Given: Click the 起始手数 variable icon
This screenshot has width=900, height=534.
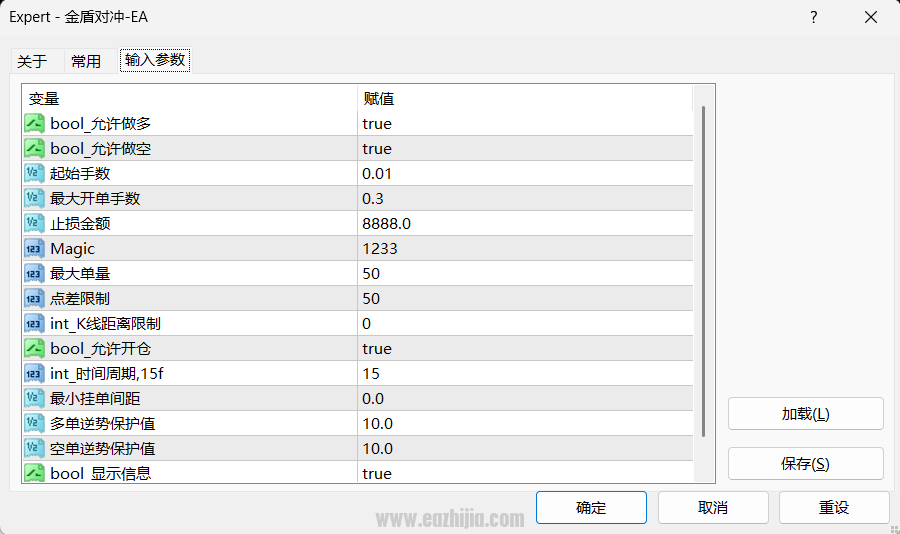Looking at the screenshot, I should pyautogui.click(x=34, y=173).
